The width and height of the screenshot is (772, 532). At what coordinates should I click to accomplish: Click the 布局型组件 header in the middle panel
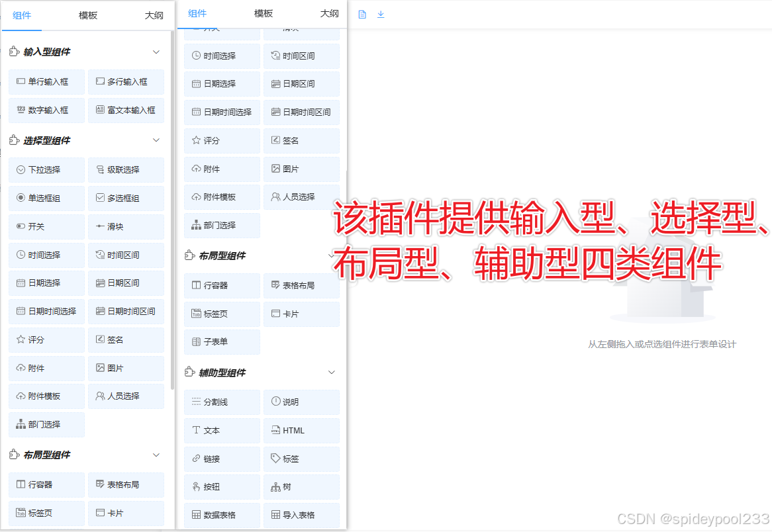coord(222,256)
